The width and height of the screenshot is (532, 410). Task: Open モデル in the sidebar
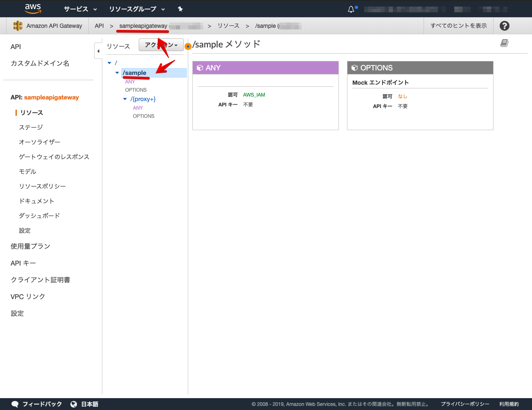click(27, 171)
